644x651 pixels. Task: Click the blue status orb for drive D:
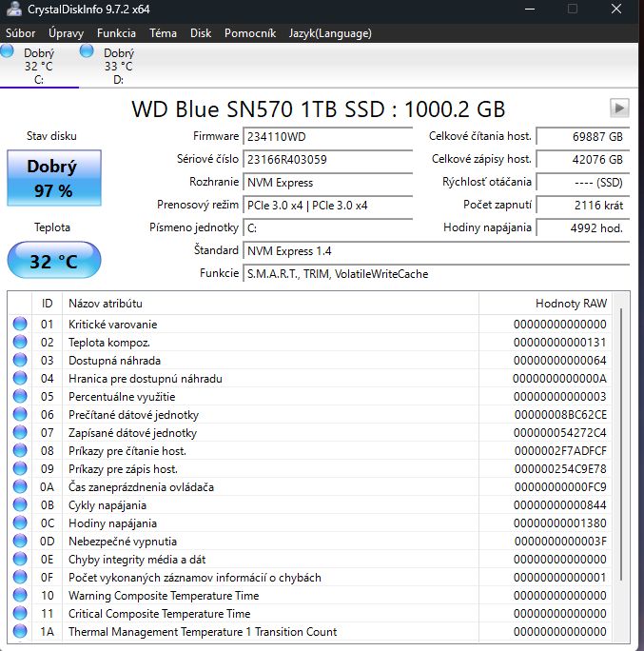click(87, 51)
